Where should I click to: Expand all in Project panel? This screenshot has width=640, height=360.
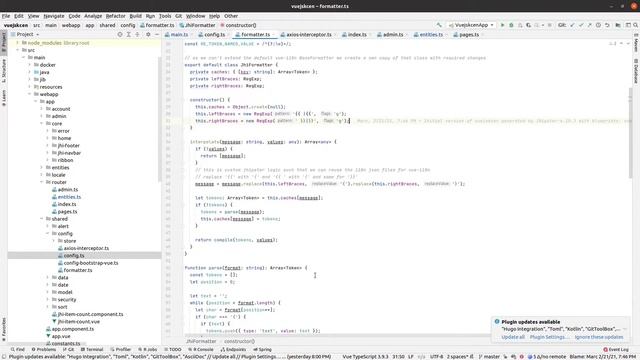pos(129,35)
